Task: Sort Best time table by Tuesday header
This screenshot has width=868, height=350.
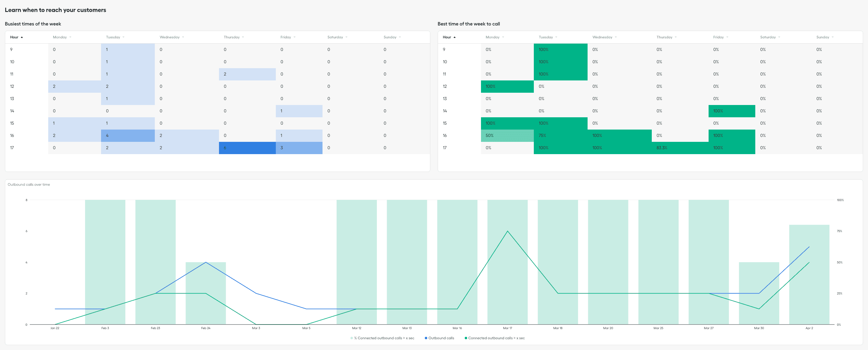Action: point(545,37)
